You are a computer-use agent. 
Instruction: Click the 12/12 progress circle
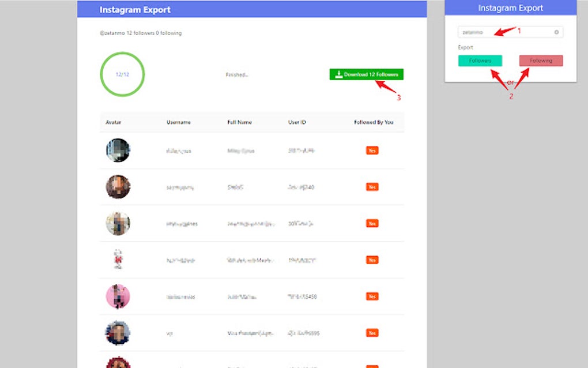122,74
